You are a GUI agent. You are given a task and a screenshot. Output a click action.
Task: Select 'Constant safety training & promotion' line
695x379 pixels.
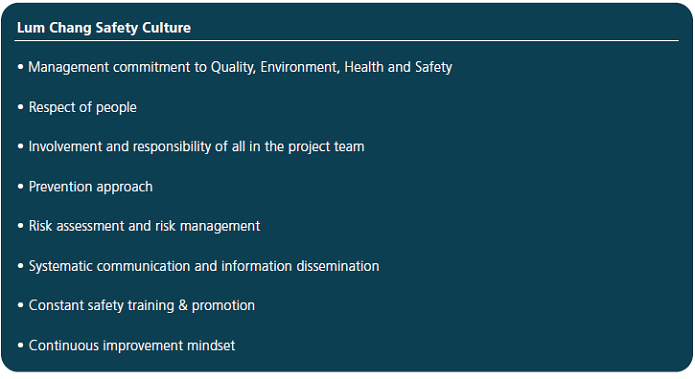pos(142,305)
